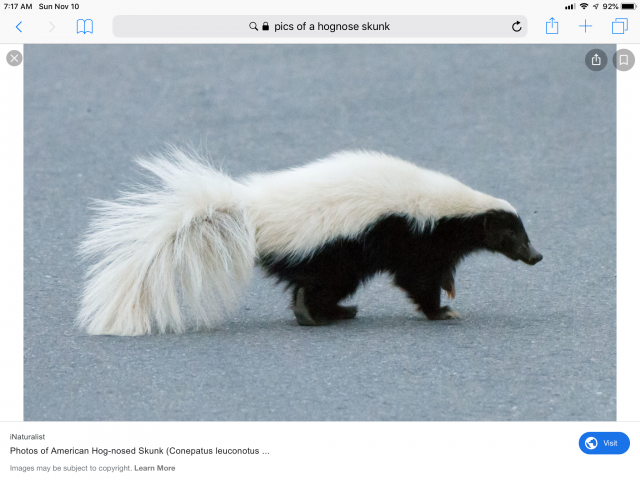Show all open tabs overview
This screenshot has height=480, width=640.
tap(620, 27)
